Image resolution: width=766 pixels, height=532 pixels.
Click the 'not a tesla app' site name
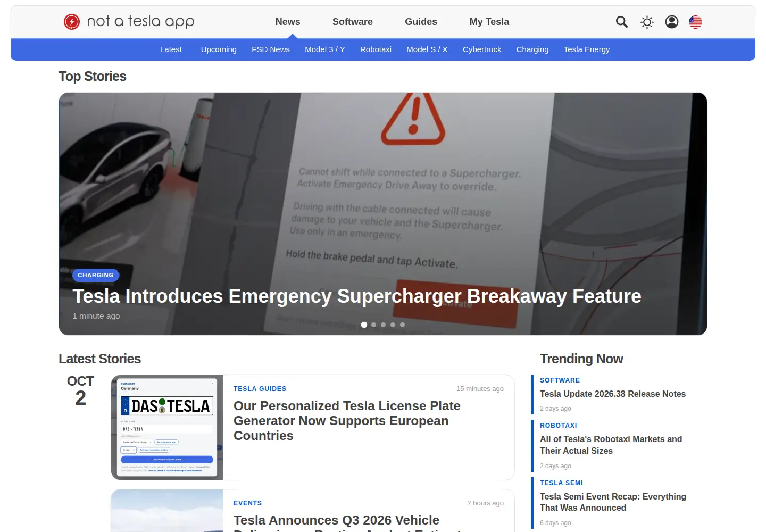pos(140,21)
